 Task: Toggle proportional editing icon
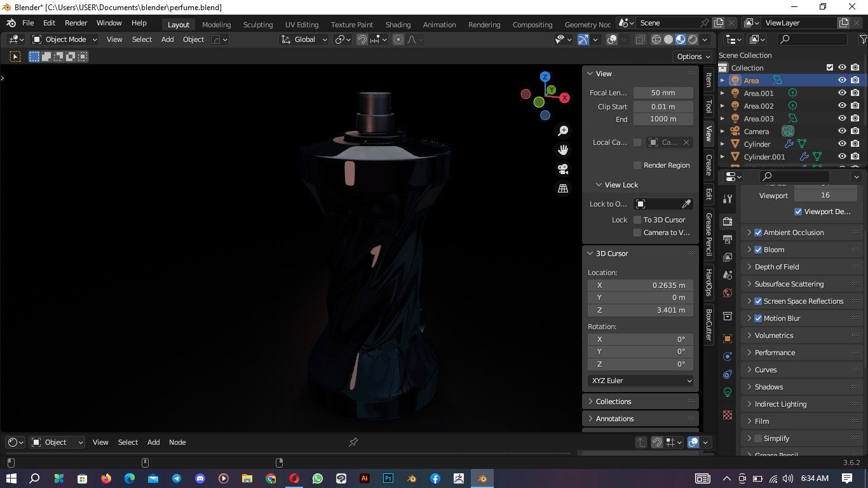point(398,39)
